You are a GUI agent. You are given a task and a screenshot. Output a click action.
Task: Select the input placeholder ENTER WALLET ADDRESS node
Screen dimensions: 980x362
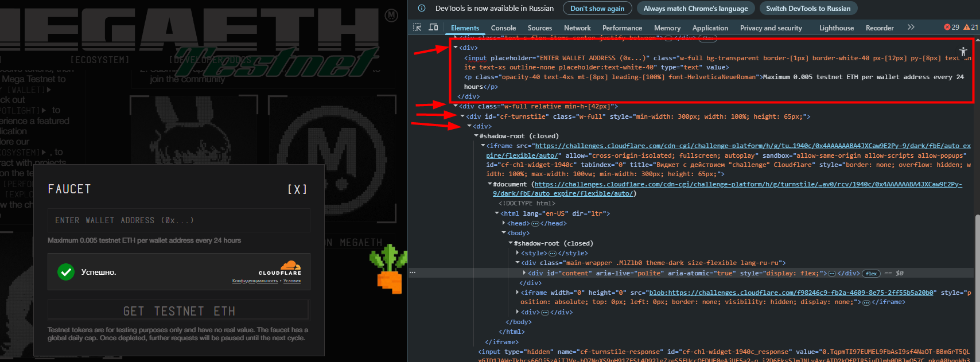[x=717, y=63]
